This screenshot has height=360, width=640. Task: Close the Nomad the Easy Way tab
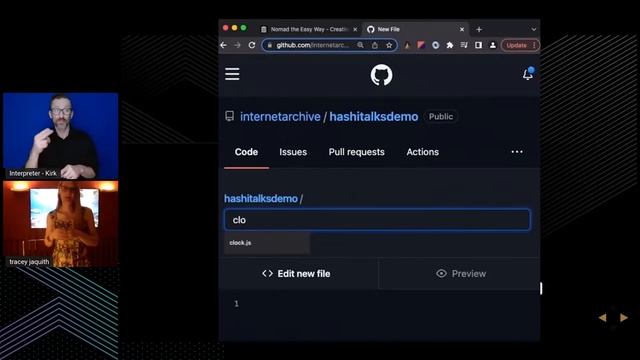(355, 29)
